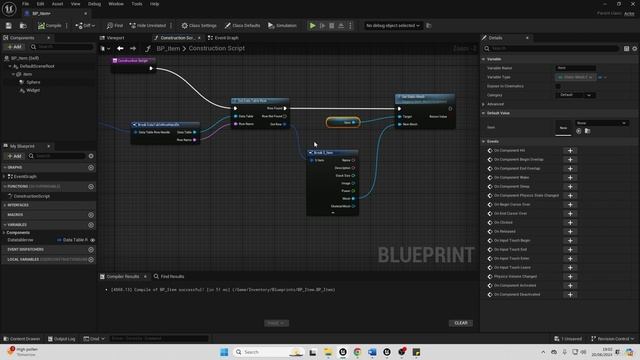Clear the Compiler Results log

[461, 323]
